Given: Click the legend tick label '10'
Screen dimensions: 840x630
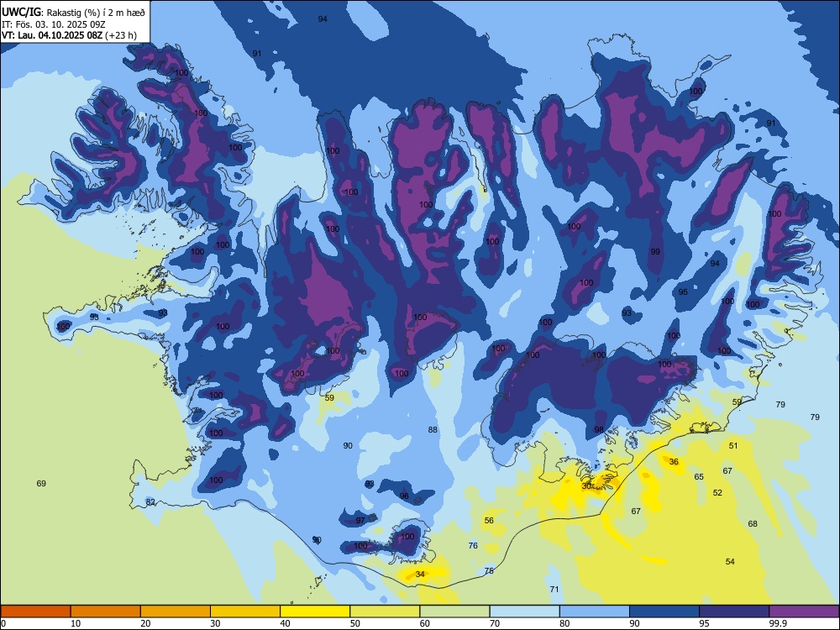Looking at the screenshot, I should click(76, 623).
